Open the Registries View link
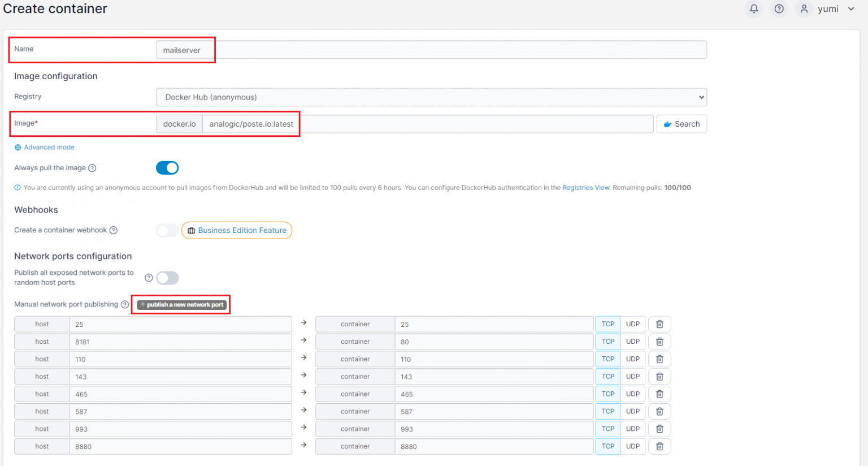Image resolution: width=868 pixels, height=466 pixels. click(585, 187)
